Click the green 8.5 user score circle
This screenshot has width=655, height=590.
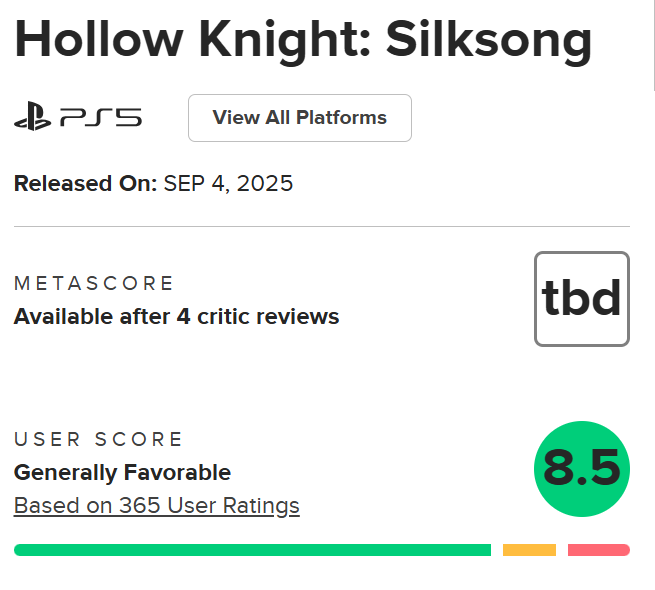pyautogui.click(x=581, y=469)
